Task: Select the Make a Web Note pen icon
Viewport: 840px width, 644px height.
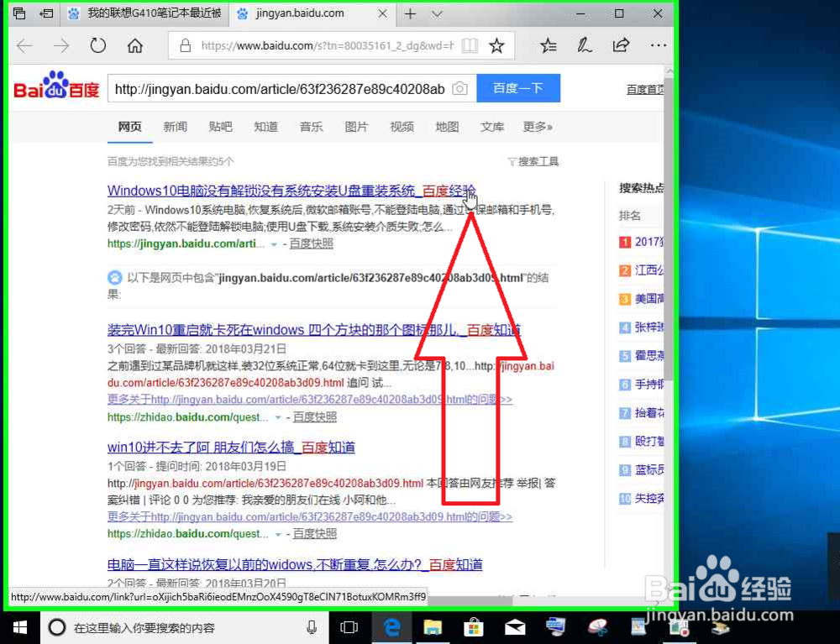Action: [x=585, y=47]
